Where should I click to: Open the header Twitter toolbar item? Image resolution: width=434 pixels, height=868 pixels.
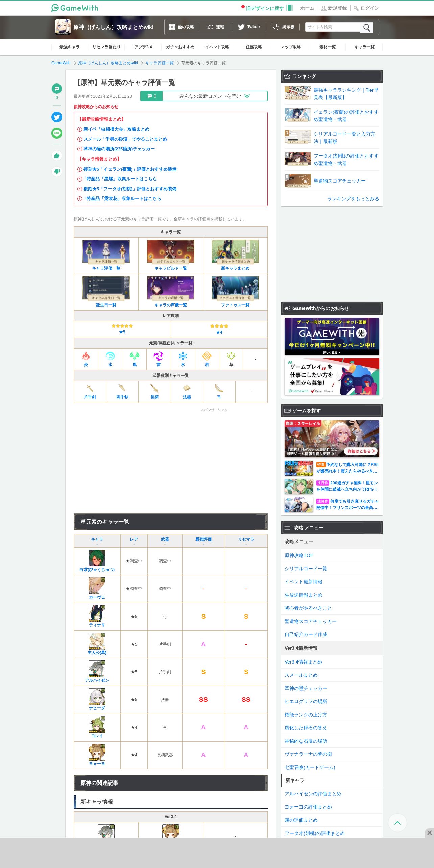pos(249,27)
